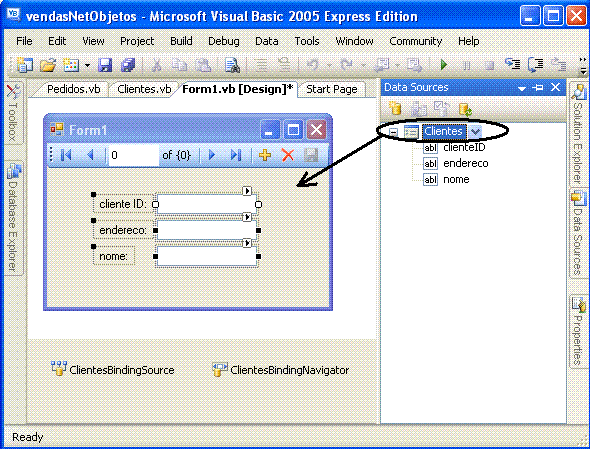Click Find in Files icon
This screenshot has width=590, height=449.
[232, 65]
